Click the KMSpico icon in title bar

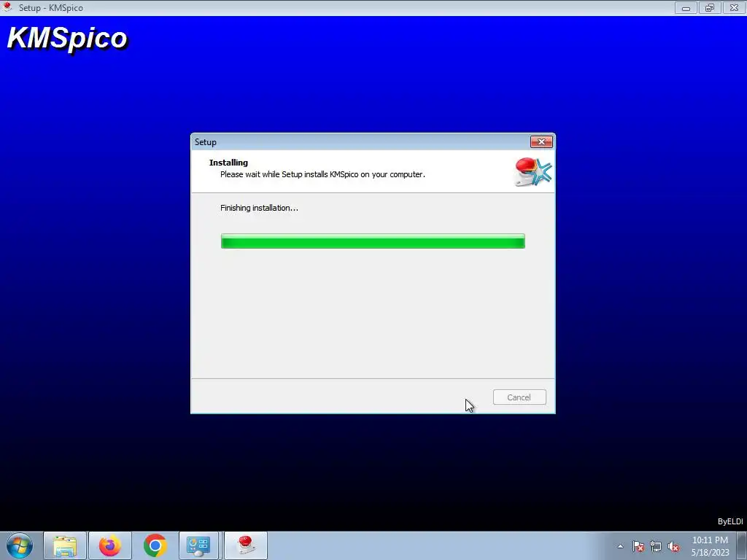pos(7,7)
